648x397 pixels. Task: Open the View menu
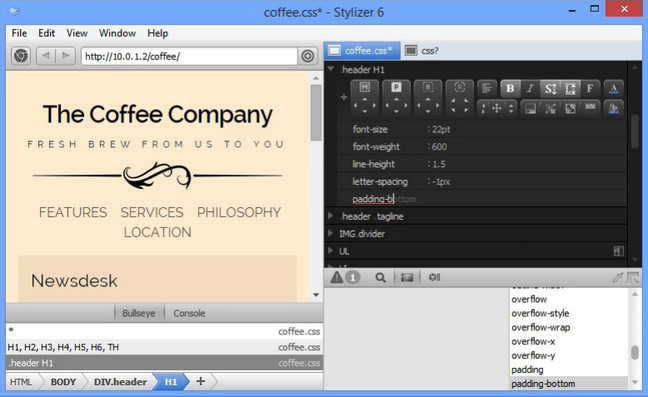tap(77, 33)
